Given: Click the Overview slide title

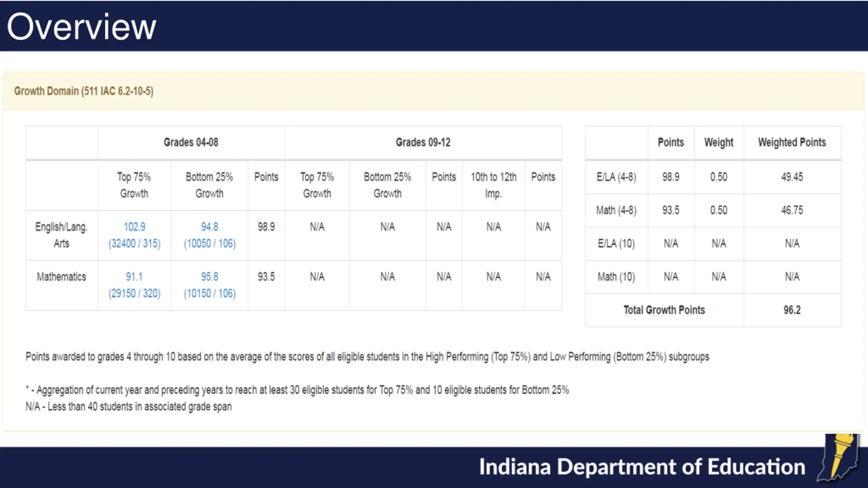Looking at the screenshot, I should [81, 27].
